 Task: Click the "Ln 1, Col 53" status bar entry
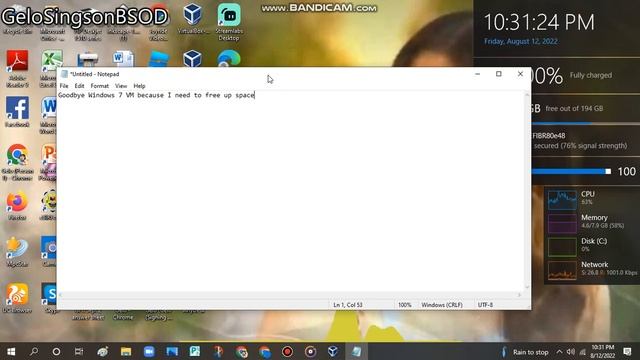click(x=348, y=305)
